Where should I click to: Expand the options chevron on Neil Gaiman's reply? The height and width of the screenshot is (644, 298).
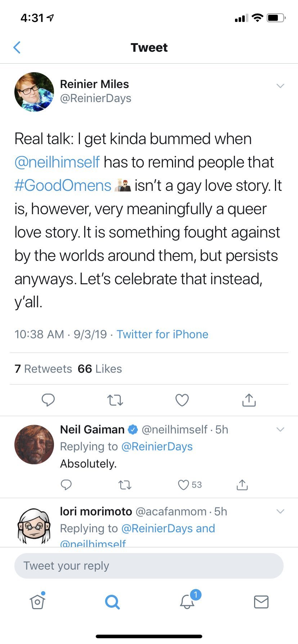click(280, 429)
